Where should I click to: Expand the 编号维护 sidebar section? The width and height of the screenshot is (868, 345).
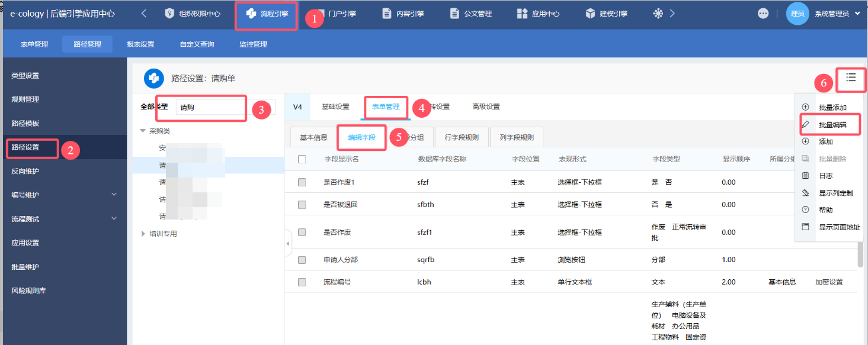coord(114,195)
